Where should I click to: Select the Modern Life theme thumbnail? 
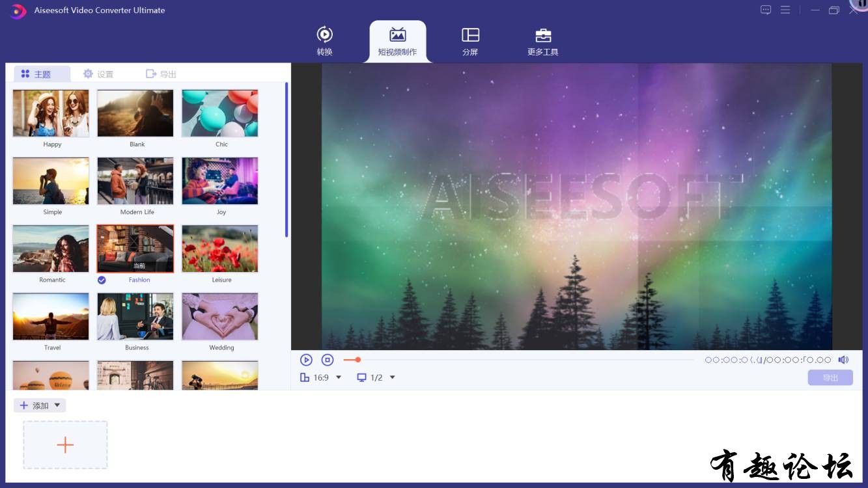[135, 181]
